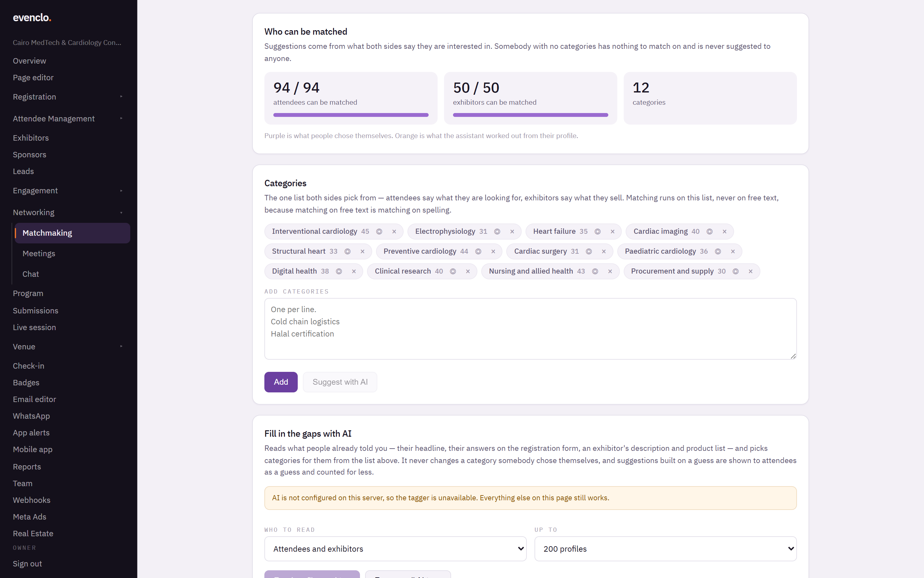The width and height of the screenshot is (924, 578).
Task: Click Suggest with AI button
Action: (340, 382)
